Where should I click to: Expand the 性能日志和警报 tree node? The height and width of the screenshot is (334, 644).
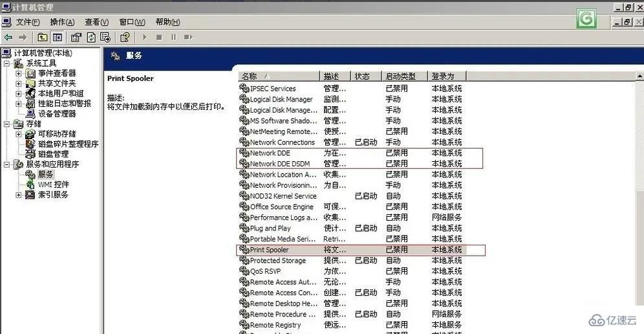[19, 104]
